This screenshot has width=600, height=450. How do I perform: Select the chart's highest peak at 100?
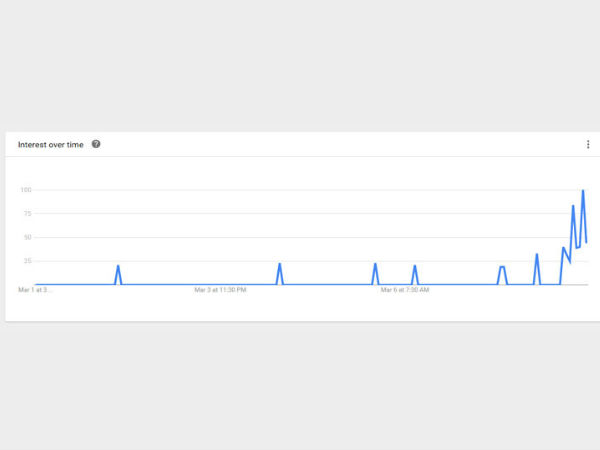[x=583, y=191]
